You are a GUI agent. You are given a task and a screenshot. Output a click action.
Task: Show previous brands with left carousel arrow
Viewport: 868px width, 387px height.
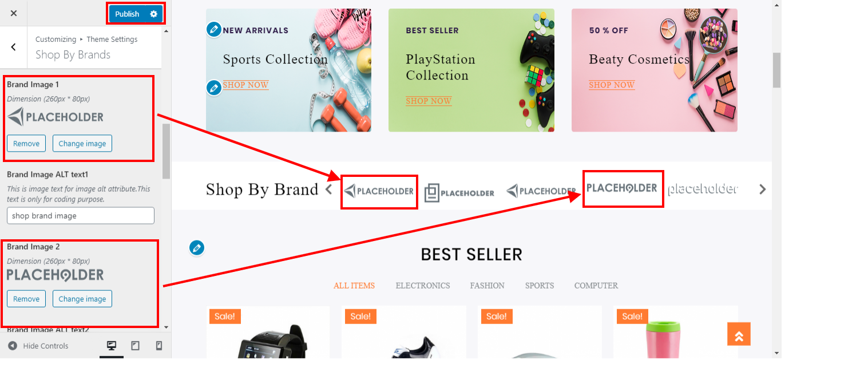328,189
